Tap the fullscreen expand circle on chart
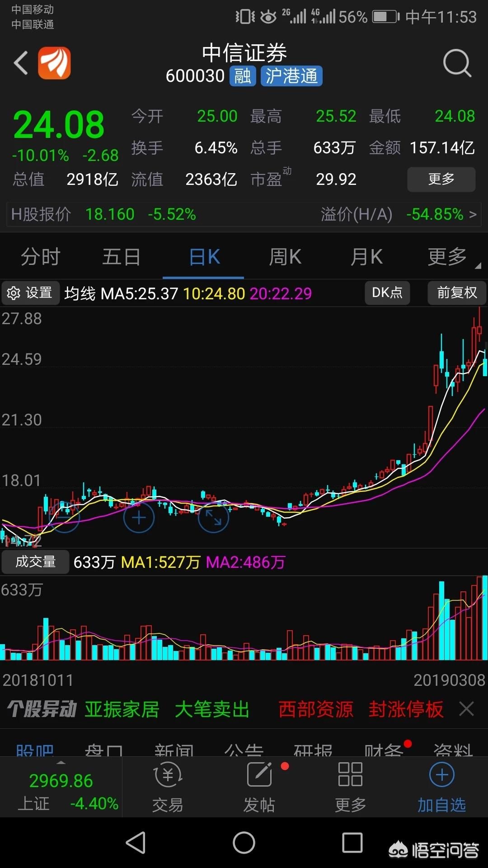 213,518
